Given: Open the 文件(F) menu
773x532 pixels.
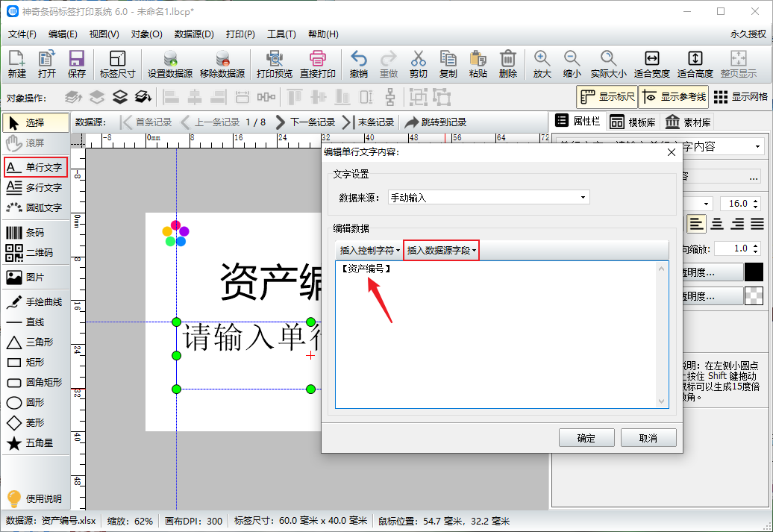Looking at the screenshot, I should click(22, 34).
